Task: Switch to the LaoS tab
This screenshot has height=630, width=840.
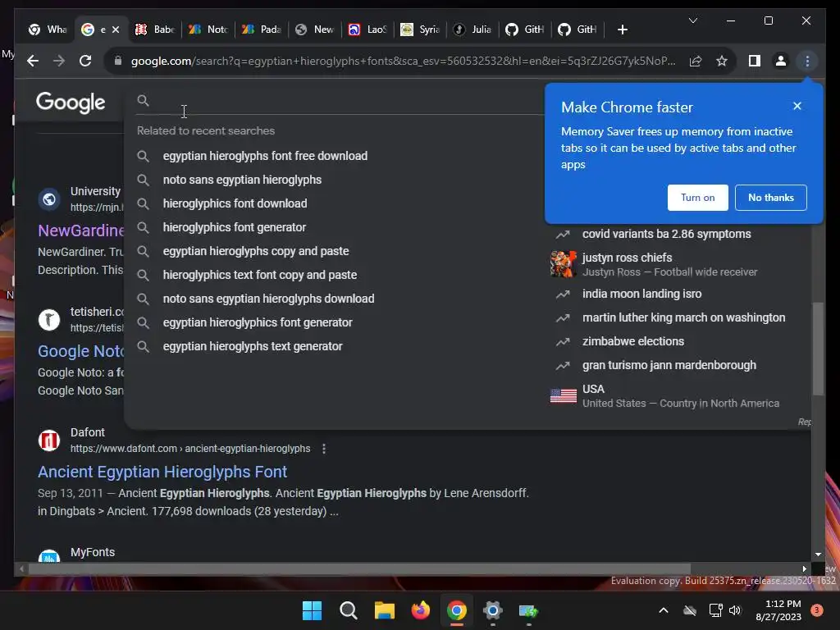Action: 367,30
